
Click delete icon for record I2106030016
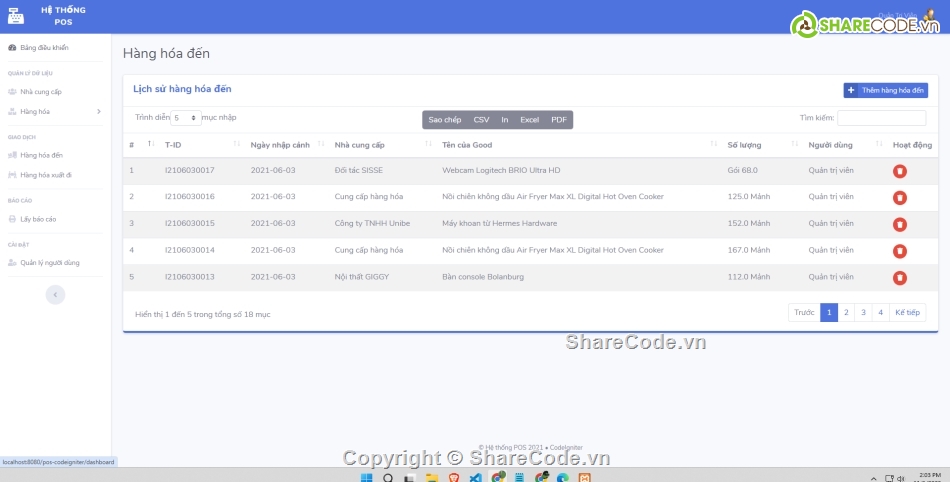(x=899, y=197)
